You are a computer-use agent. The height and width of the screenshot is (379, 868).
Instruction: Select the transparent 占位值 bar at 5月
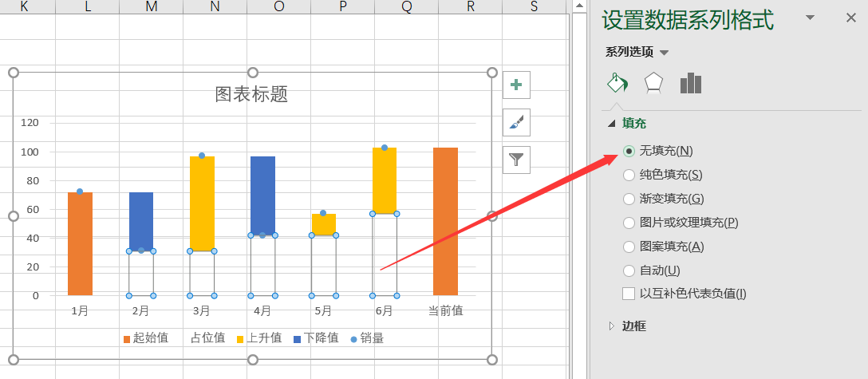[324, 266]
